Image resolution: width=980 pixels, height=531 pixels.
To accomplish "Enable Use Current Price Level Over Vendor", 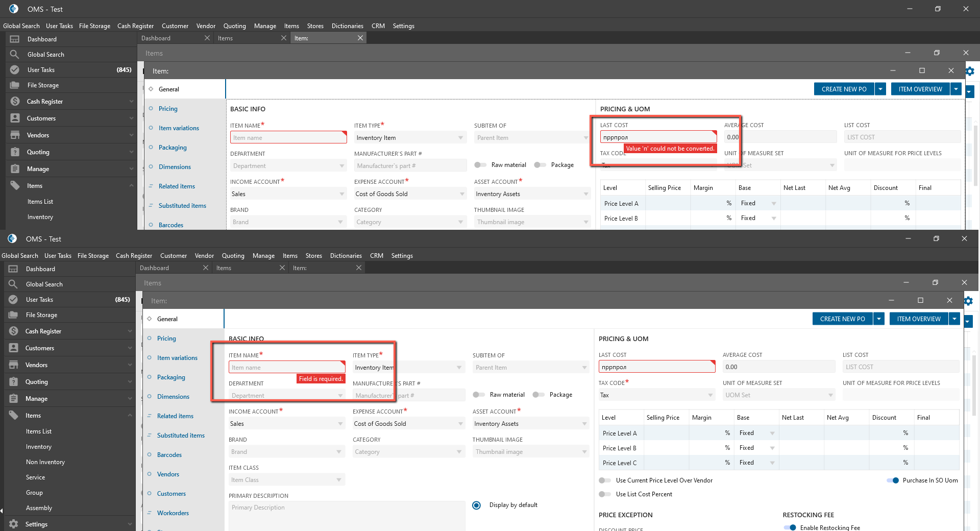I will click(x=605, y=480).
